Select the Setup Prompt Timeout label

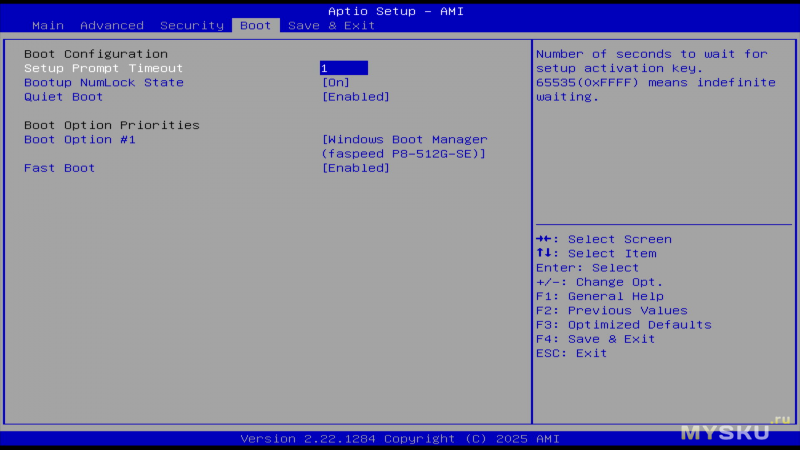103,68
